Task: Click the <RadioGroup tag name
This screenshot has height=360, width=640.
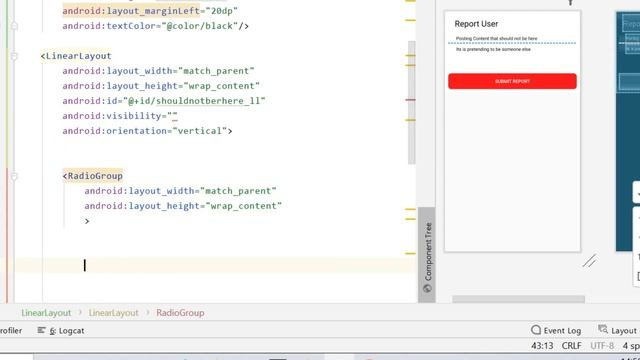Action: pos(93,176)
